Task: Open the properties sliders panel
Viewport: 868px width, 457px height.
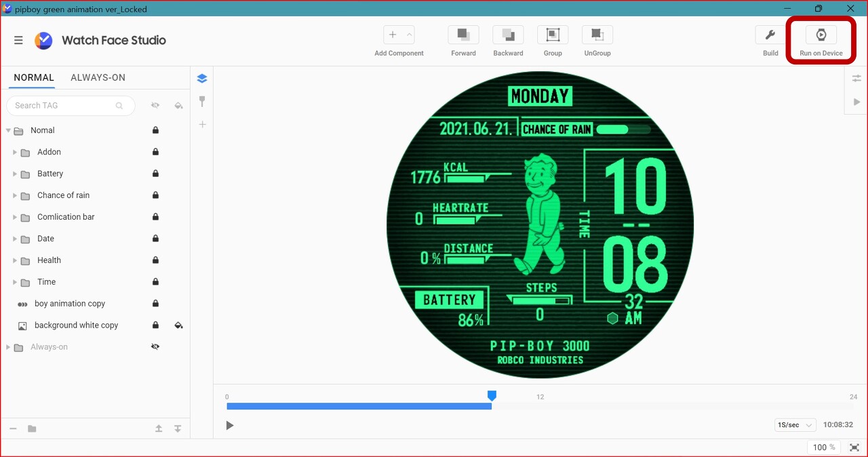Action: 856,79
